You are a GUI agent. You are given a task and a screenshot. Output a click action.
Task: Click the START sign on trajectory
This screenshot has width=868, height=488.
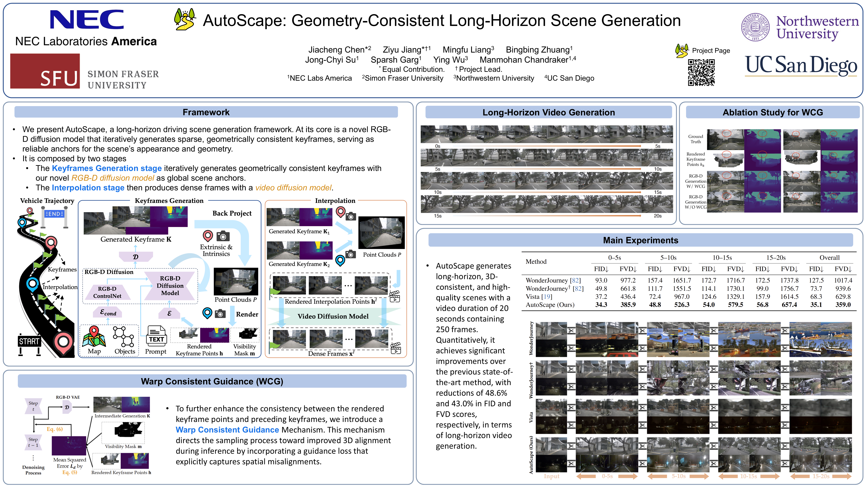click(x=29, y=341)
